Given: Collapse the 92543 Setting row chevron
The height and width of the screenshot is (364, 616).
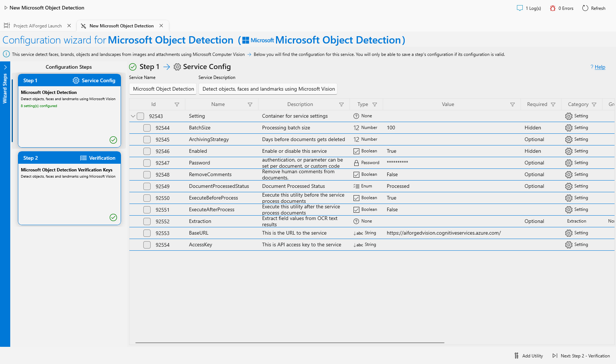Looking at the screenshot, I should 133,116.
